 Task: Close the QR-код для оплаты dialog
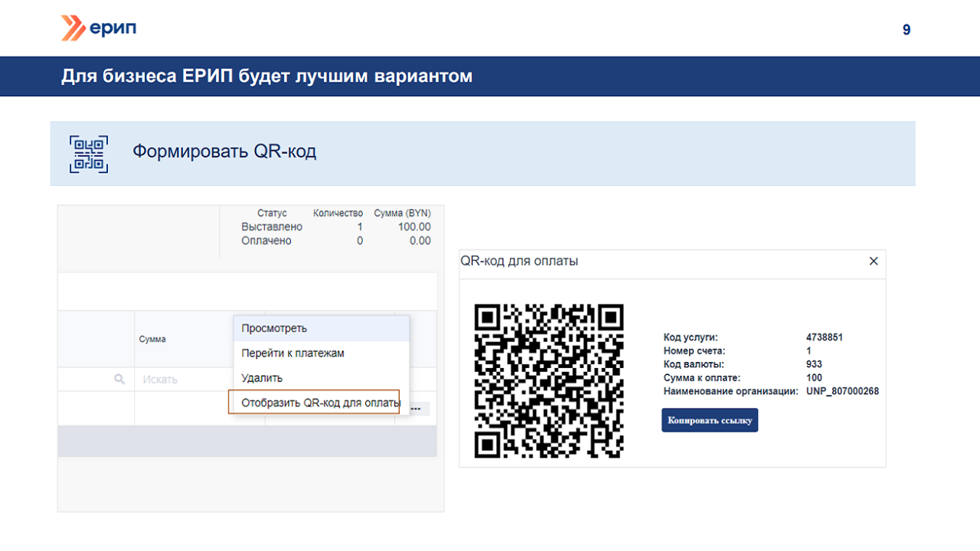tap(874, 261)
